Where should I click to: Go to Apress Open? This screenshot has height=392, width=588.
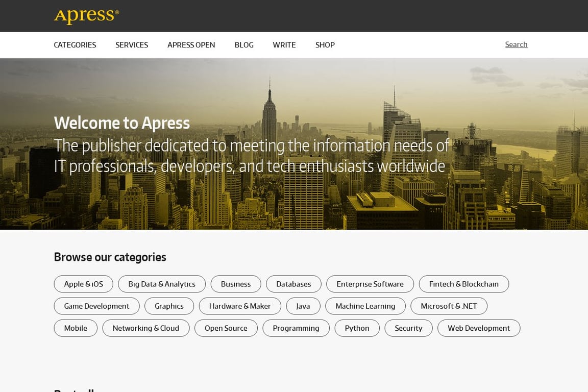point(191,45)
